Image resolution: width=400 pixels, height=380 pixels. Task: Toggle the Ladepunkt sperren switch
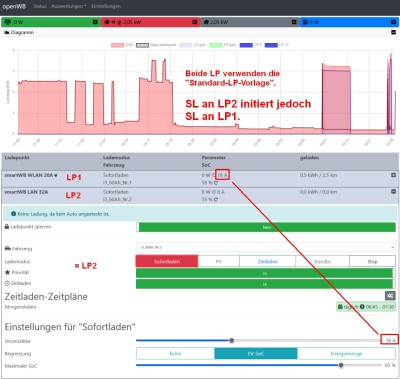pos(266,227)
